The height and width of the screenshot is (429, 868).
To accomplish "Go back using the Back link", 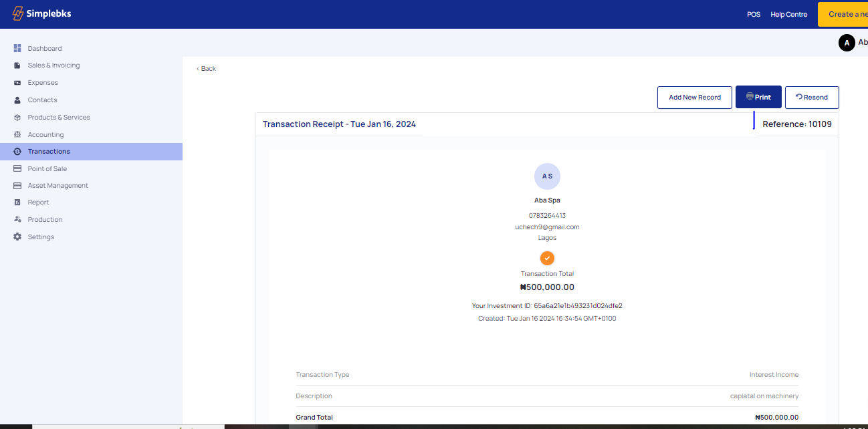I will 207,69.
